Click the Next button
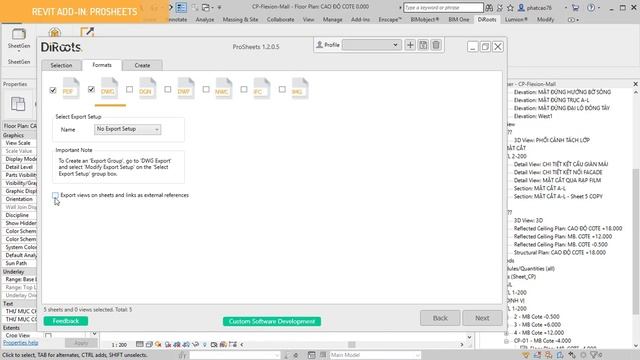Image resolution: width=640 pixels, height=360 pixels. [x=482, y=318]
